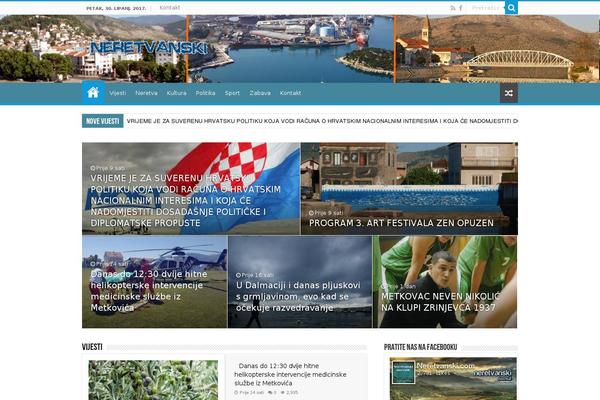
Task: Click the views count under the Vijesti article
Action: tap(289, 393)
